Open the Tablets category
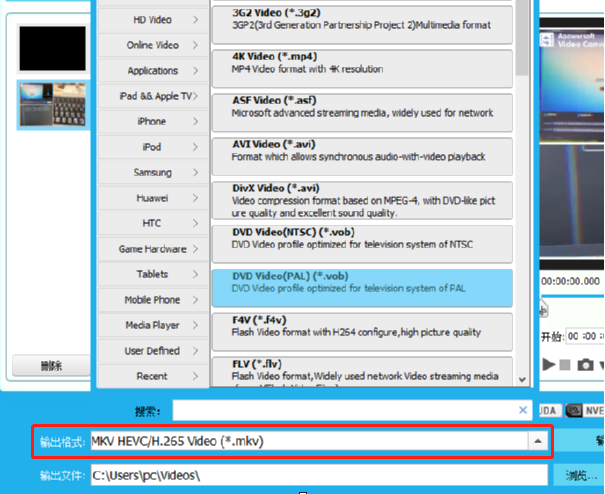Image resolution: width=605 pixels, height=494 pixels. click(153, 274)
